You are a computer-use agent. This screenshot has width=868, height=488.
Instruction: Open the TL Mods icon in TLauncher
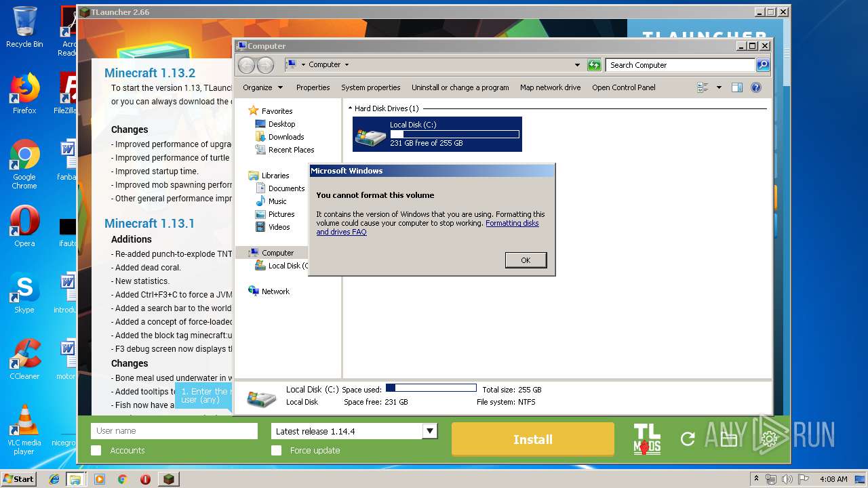[x=647, y=439]
